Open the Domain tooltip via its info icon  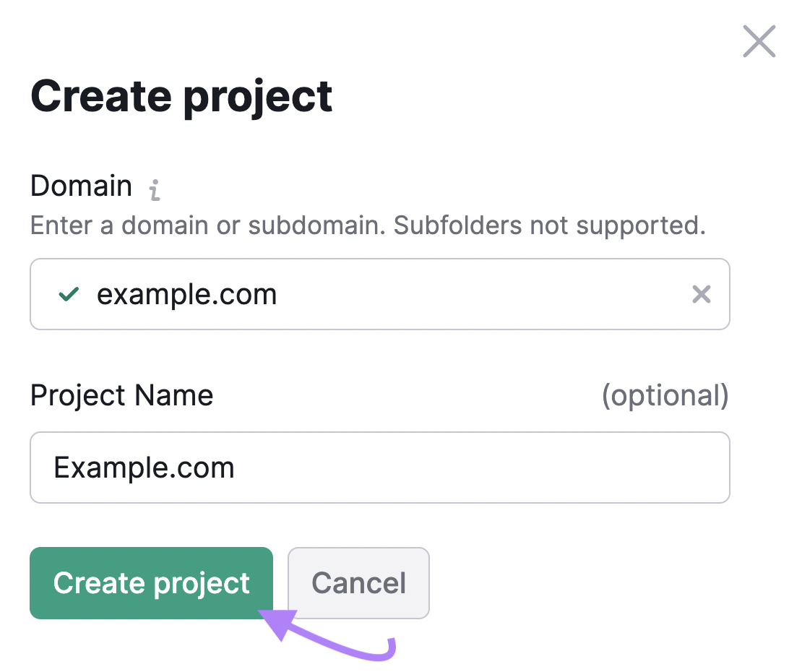coord(155,189)
